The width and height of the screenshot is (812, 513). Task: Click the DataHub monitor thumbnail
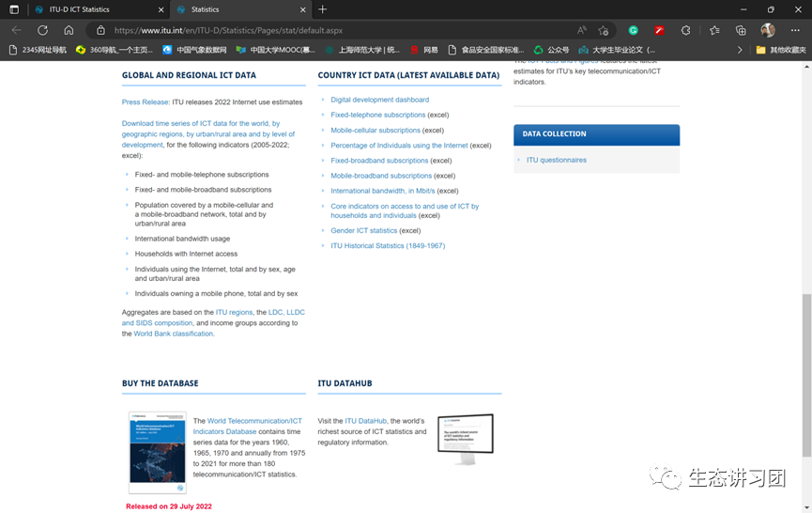(466, 439)
